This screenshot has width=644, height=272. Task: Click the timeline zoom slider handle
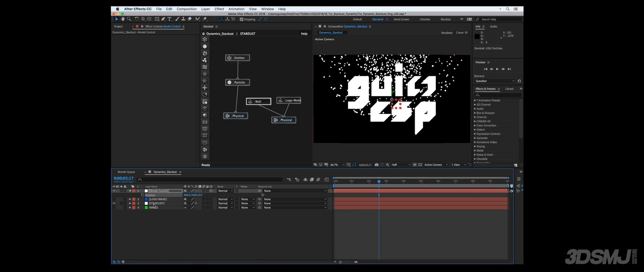[x=340, y=262]
